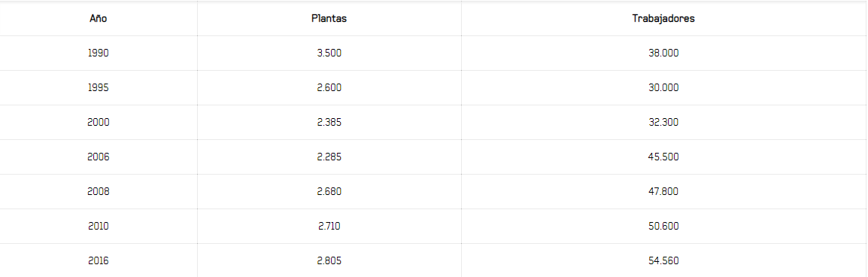Click the 50.600 trabajadores value
This screenshot has width=868, height=277.
[663, 227]
